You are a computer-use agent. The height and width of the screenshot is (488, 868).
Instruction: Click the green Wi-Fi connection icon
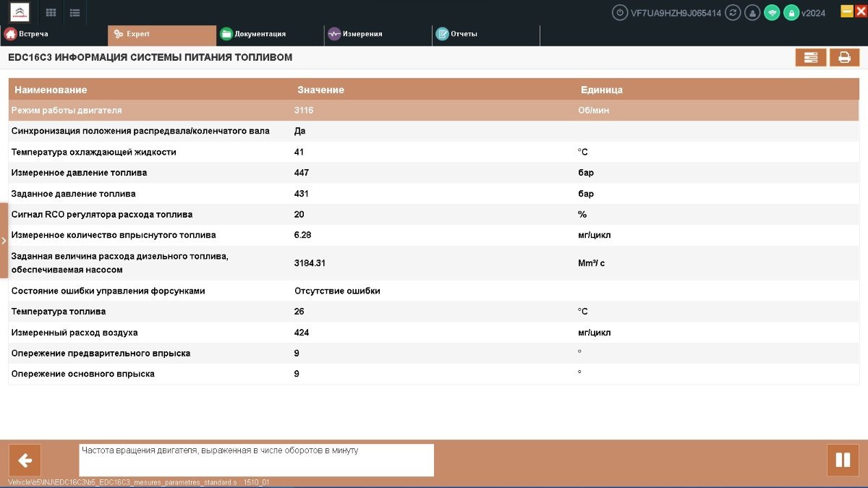pyautogui.click(x=772, y=12)
